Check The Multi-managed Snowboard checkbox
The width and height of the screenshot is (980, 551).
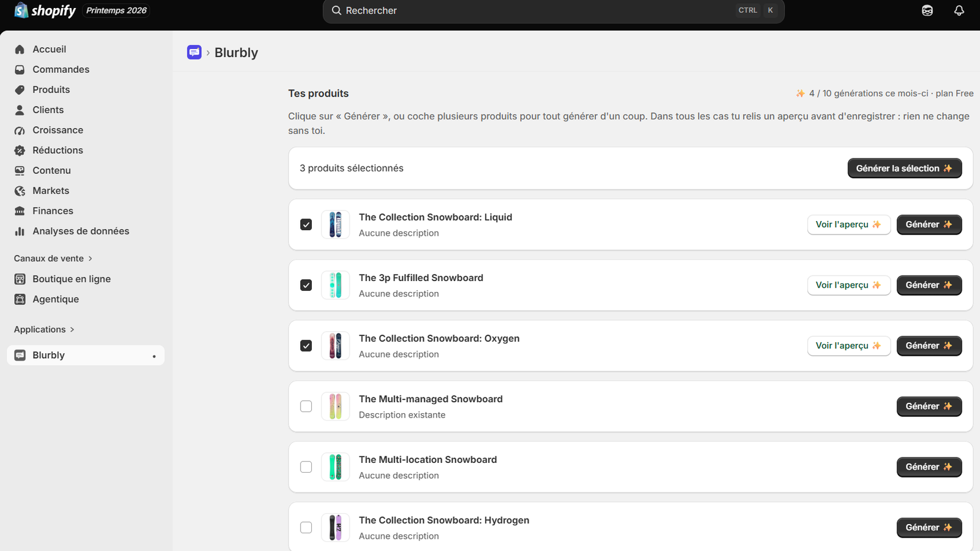coord(306,407)
